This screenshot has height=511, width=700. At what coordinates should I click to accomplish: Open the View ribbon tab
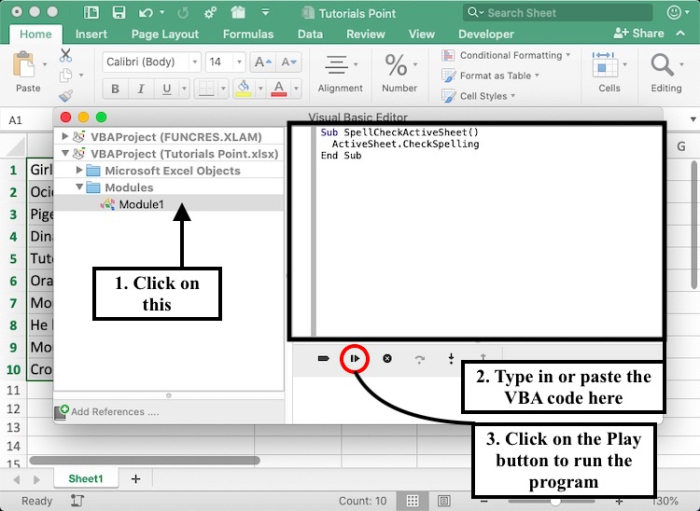tap(421, 34)
